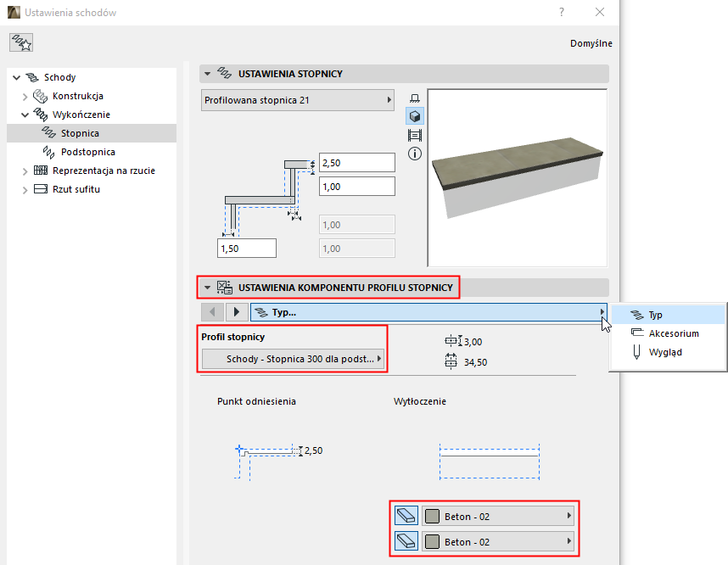Click the Wykończenie icon in tree
Screen dimensions: 728x565
click(41, 115)
